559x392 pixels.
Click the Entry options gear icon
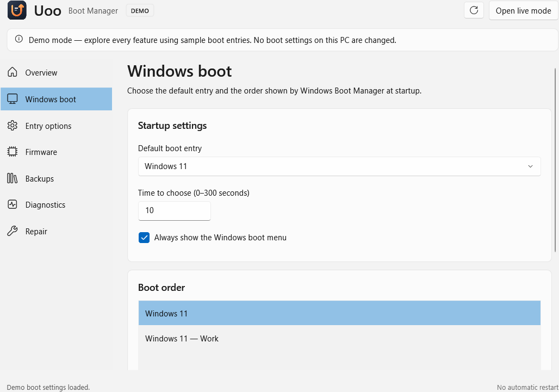click(x=13, y=126)
